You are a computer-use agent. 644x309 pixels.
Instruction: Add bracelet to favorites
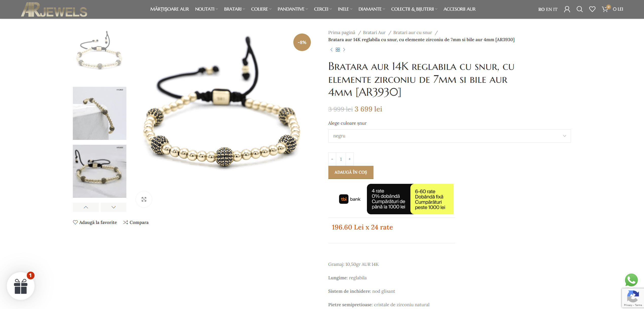click(95, 222)
